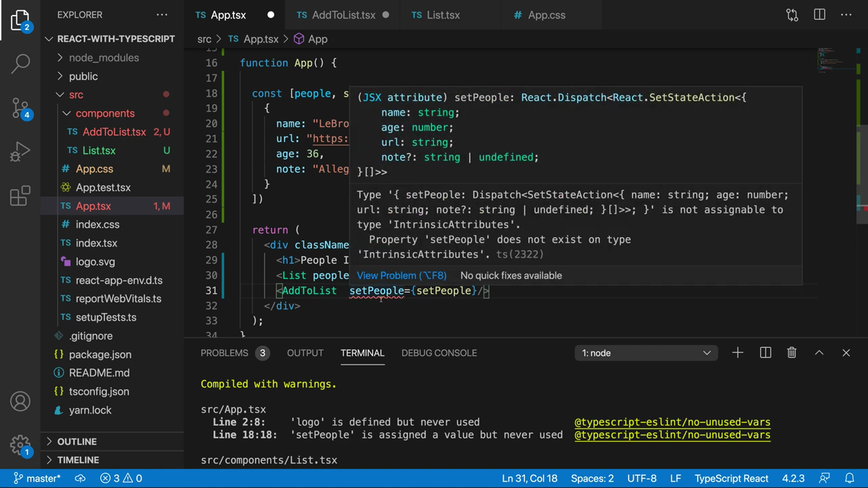This screenshot has height=488, width=868.
Task: Collapse REACT-WITH-TYPESCRIPT root folder
Action: [x=112, y=39]
